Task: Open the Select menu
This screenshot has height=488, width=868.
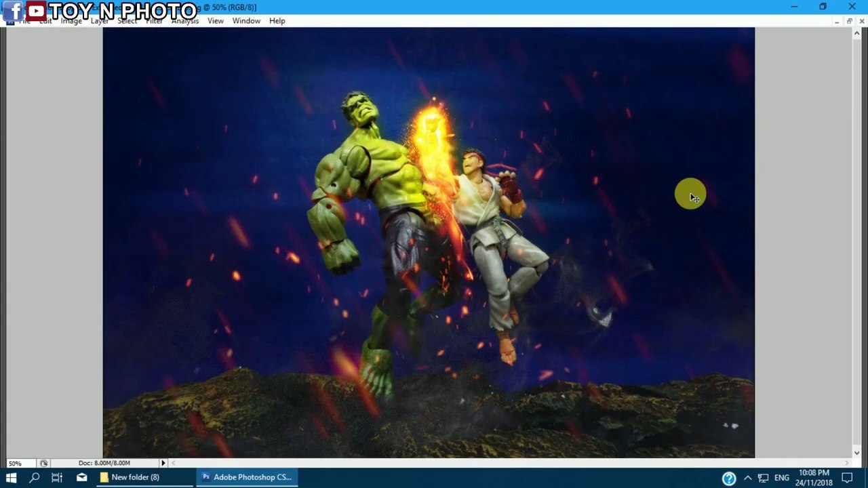Action: pyautogui.click(x=127, y=21)
